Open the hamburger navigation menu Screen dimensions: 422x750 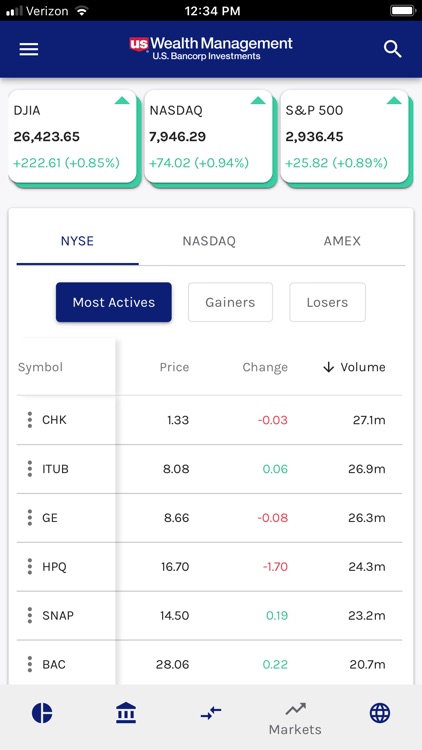(29, 49)
